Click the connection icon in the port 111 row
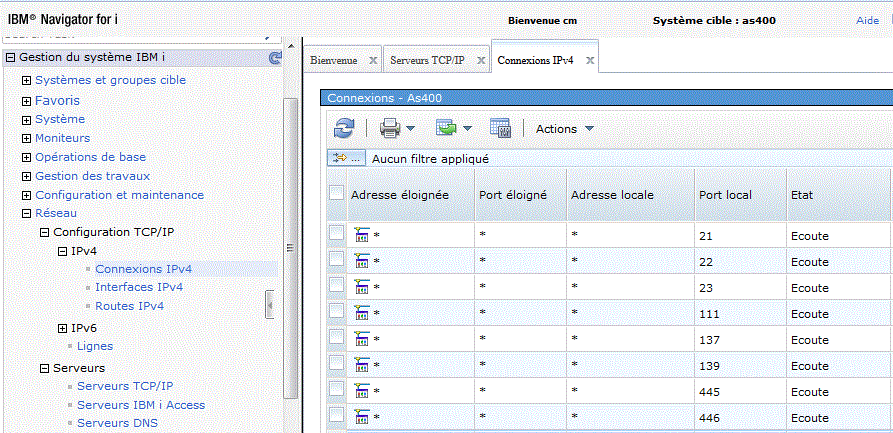 point(361,314)
